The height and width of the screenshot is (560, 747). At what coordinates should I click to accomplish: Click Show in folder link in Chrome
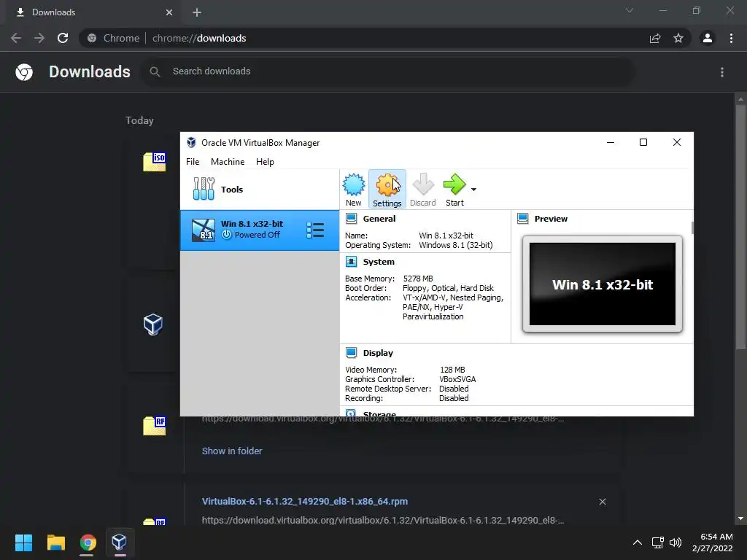pyautogui.click(x=231, y=451)
